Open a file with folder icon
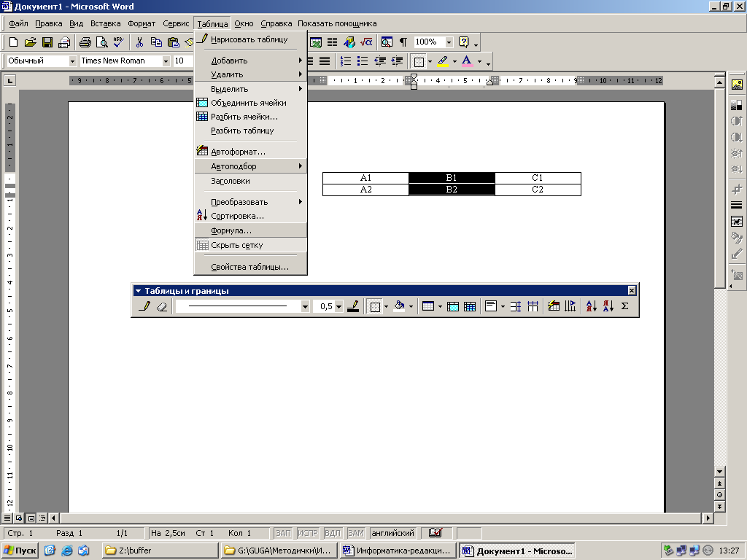This screenshot has height=560, width=747. point(30,42)
